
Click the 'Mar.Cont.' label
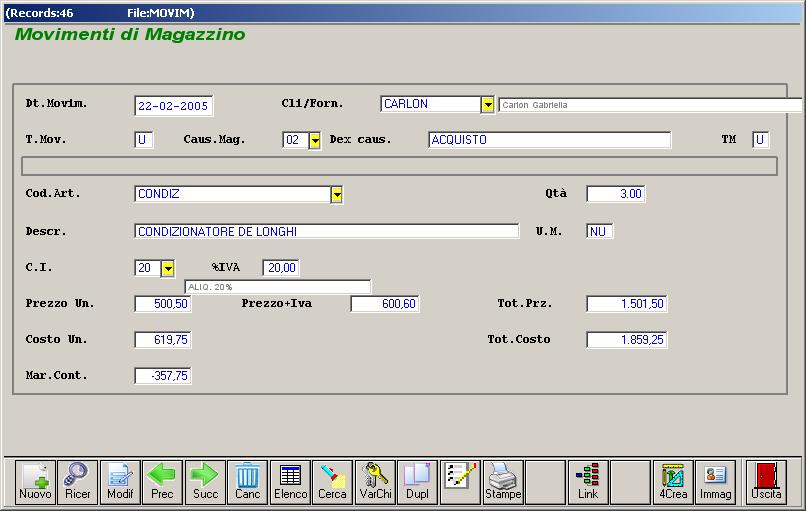click(57, 375)
